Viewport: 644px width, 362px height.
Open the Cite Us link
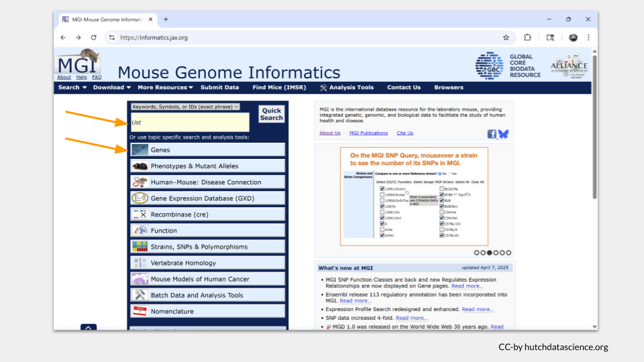tap(405, 133)
